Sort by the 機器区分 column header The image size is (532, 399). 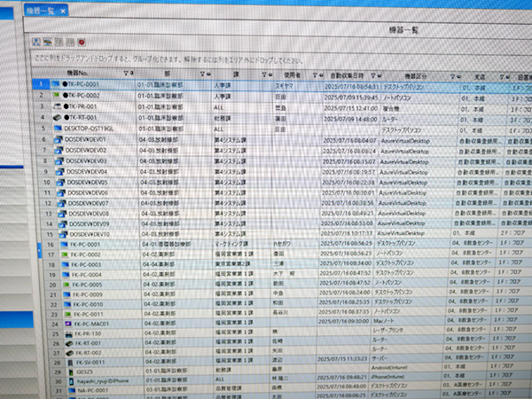(416, 76)
